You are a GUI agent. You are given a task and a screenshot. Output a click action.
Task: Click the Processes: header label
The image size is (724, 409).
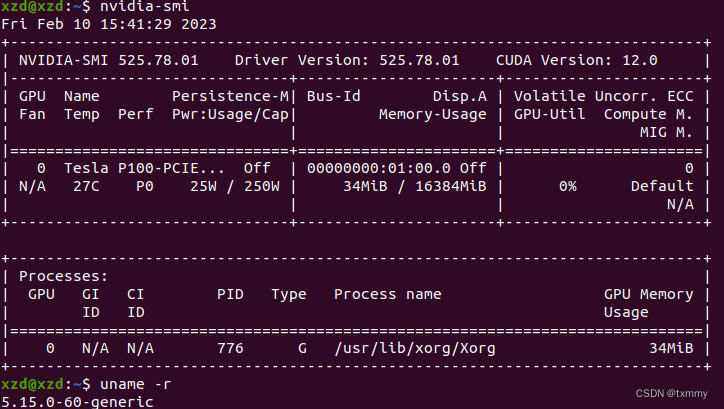63,276
